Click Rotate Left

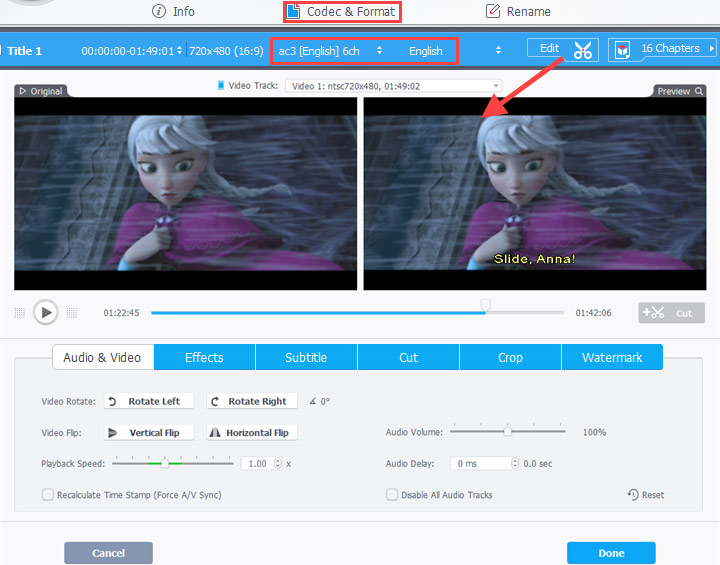[149, 401]
